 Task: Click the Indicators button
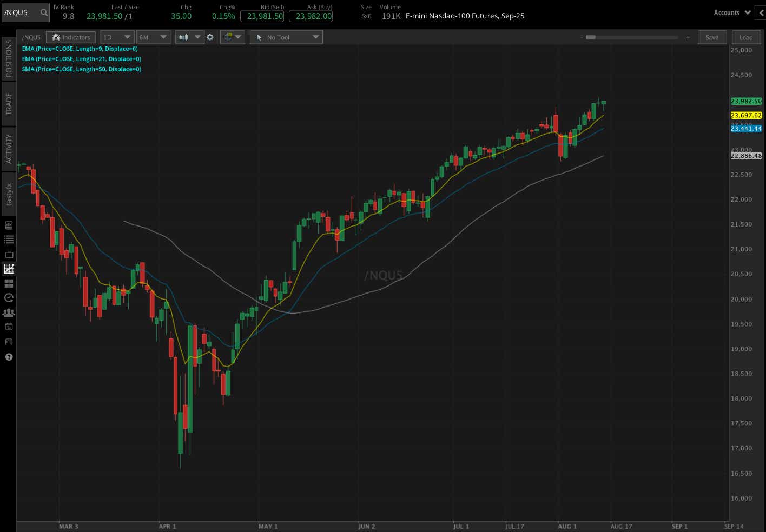click(71, 37)
